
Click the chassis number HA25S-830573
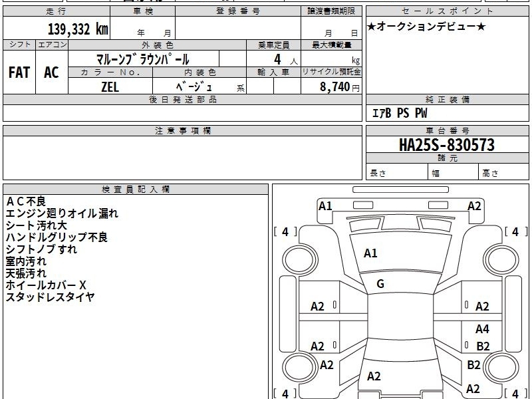[x=447, y=145]
